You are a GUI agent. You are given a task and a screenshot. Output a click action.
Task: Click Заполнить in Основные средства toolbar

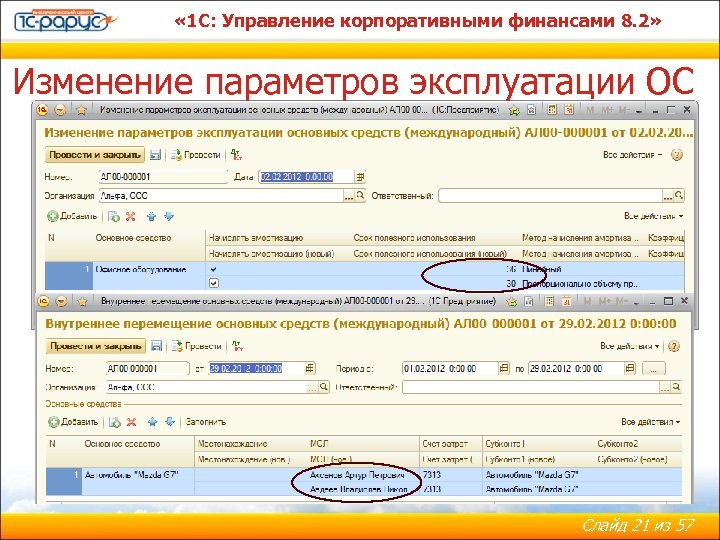click(206, 422)
